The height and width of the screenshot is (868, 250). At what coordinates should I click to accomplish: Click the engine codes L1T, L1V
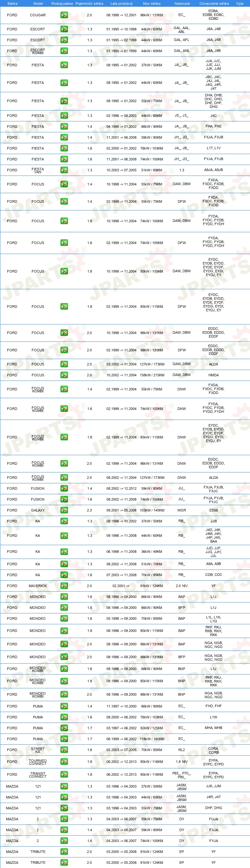[x=214, y=148]
